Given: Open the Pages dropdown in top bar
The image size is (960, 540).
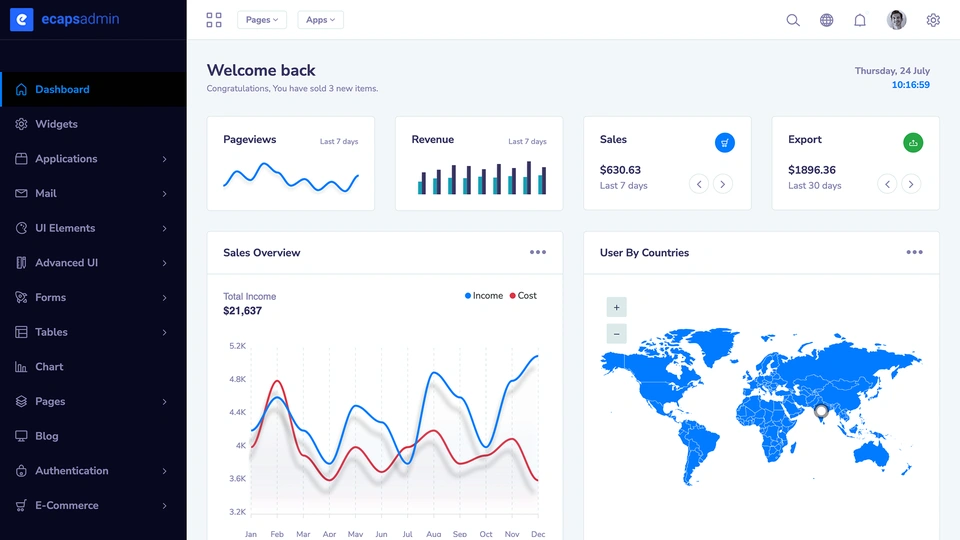Looking at the screenshot, I should tap(262, 20).
